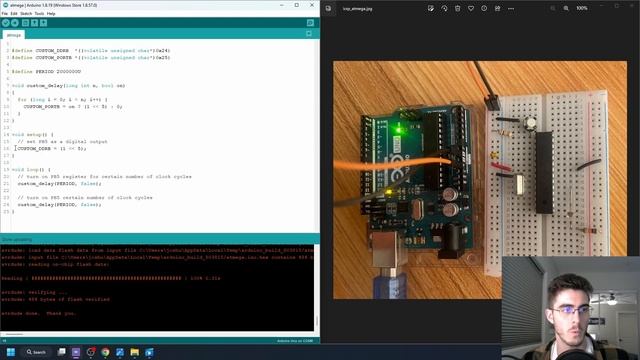
Task: Open the red circular app in taskbar
Action: pyautogui.click(x=91, y=352)
